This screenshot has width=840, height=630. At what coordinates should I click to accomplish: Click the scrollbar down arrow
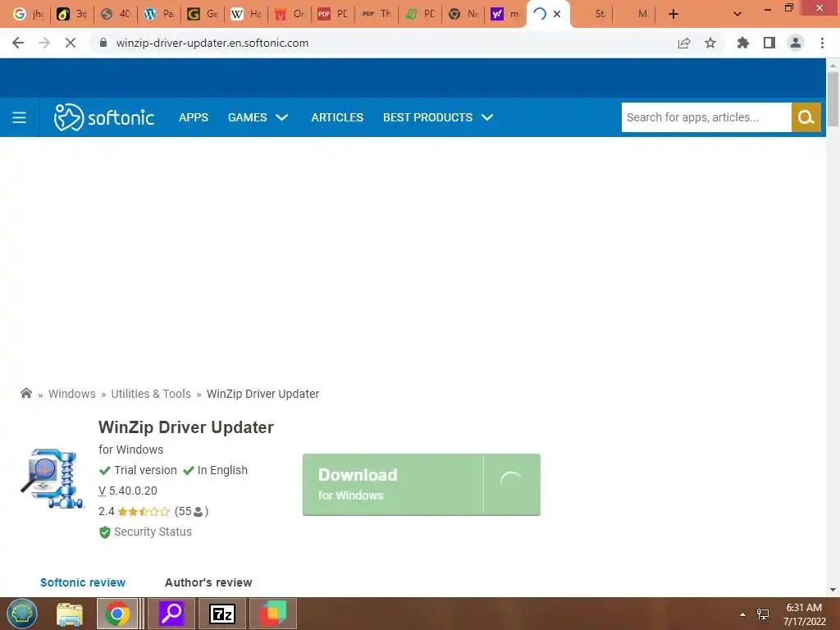[x=833, y=590]
